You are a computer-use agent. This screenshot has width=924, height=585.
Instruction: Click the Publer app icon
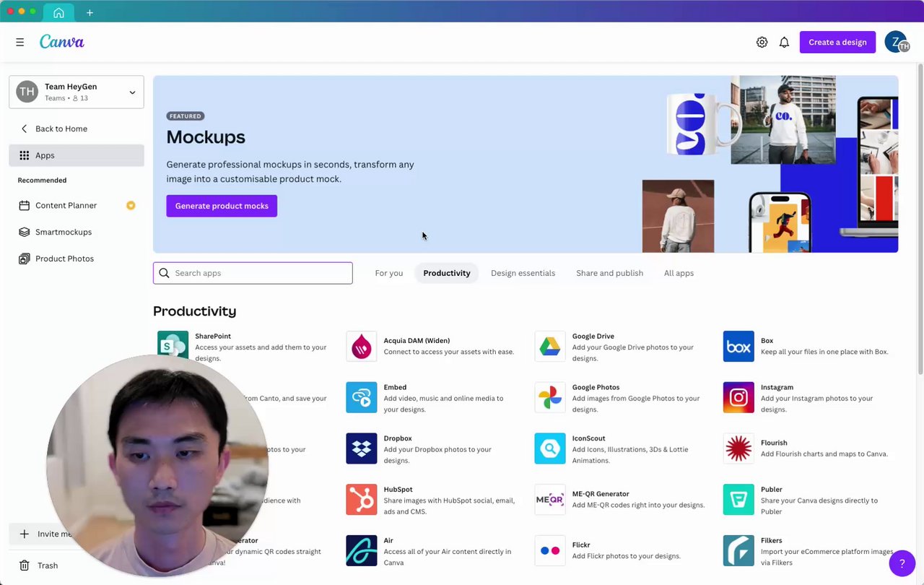tap(738, 500)
